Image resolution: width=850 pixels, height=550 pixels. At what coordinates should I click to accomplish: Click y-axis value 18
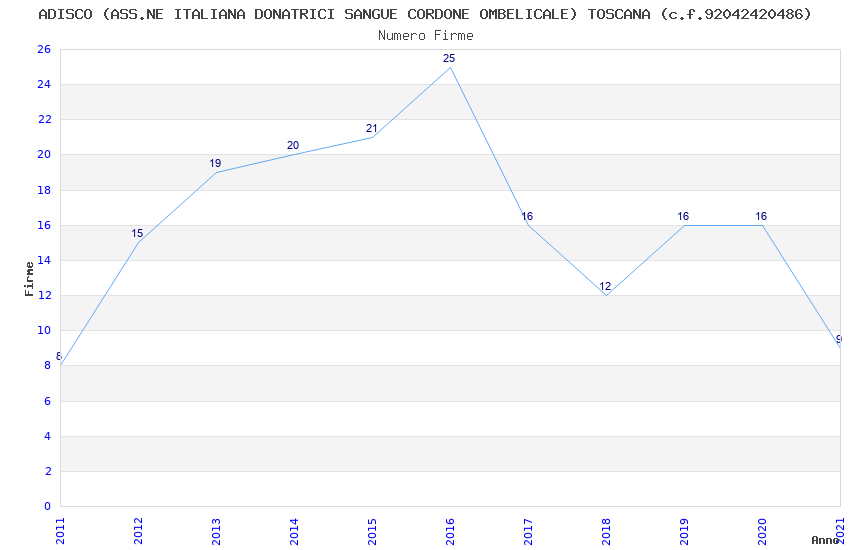point(44,190)
